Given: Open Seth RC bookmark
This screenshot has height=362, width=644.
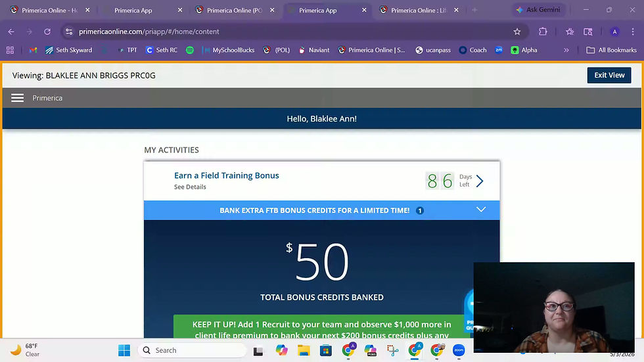Looking at the screenshot, I should pos(162,50).
